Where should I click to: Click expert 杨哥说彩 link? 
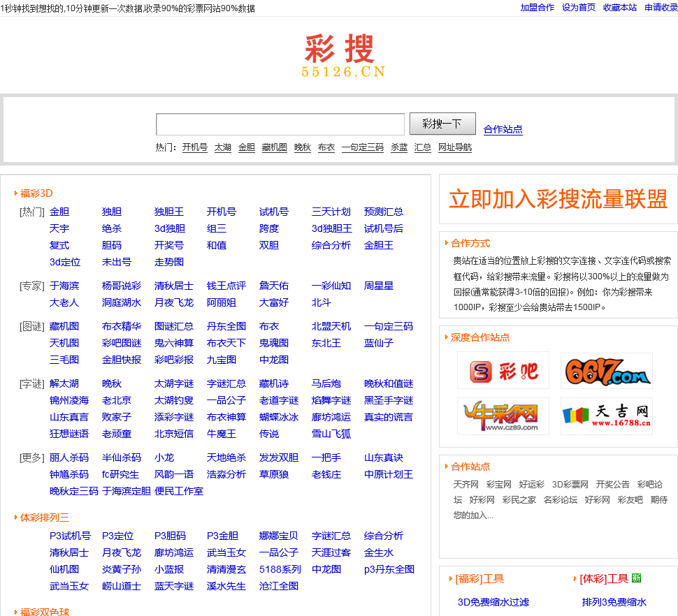coord(122,286)
